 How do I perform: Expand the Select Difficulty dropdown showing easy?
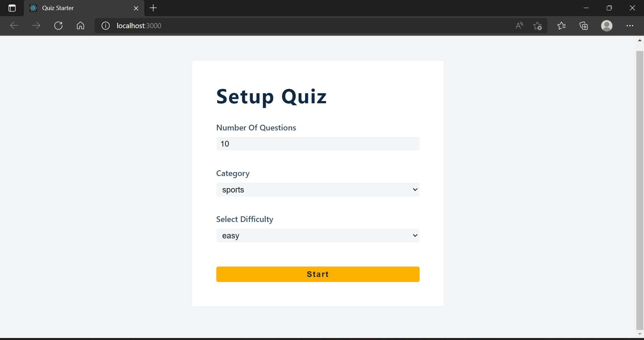click(x=318, y=236)
